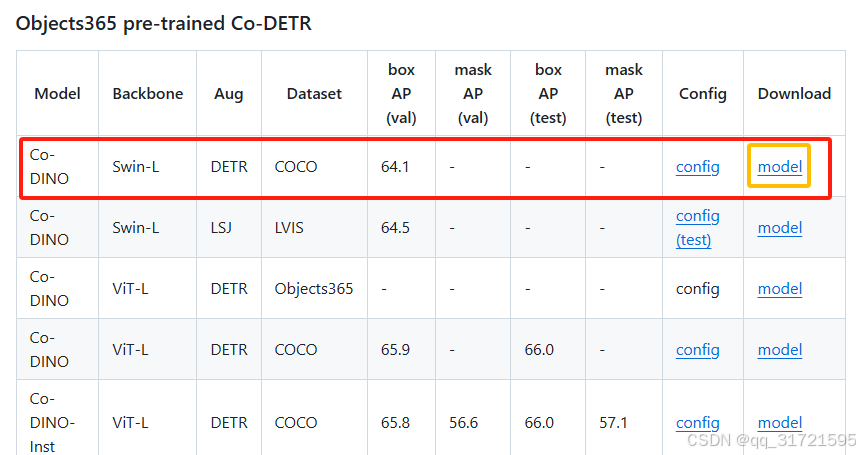Viewport: 860px width, 455px height.
Task: Select the 'LVIS' dataset cell
Action: pyautogui.click(x=289, y=228)
